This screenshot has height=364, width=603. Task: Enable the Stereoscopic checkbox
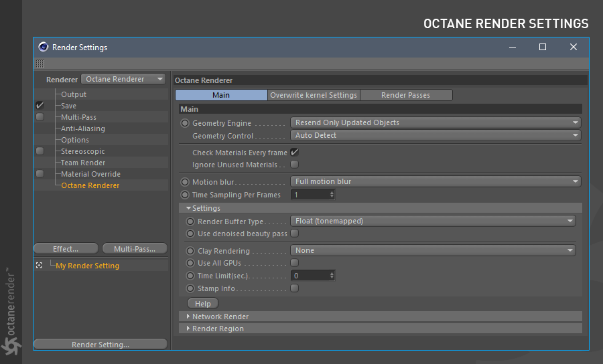40,151
